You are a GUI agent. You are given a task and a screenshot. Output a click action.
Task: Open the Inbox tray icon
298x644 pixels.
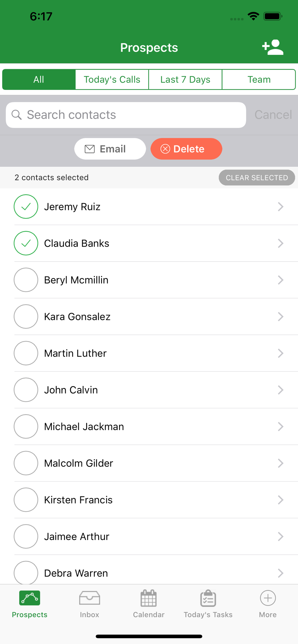[x=89, y=598]
